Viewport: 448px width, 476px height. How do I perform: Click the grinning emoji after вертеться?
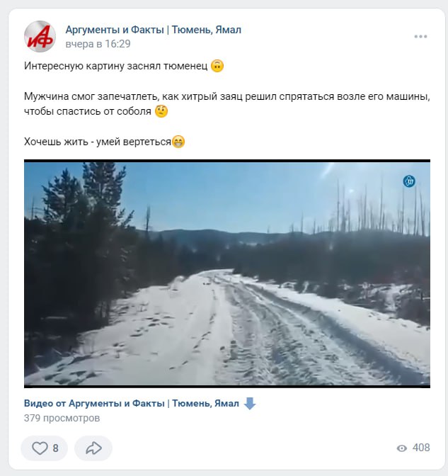click(x=178, y=142)
